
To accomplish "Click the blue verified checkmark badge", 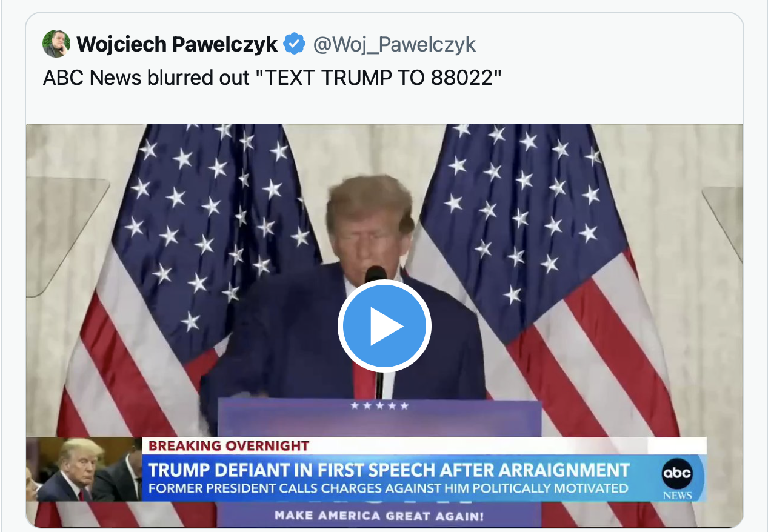I will [296, 44].
